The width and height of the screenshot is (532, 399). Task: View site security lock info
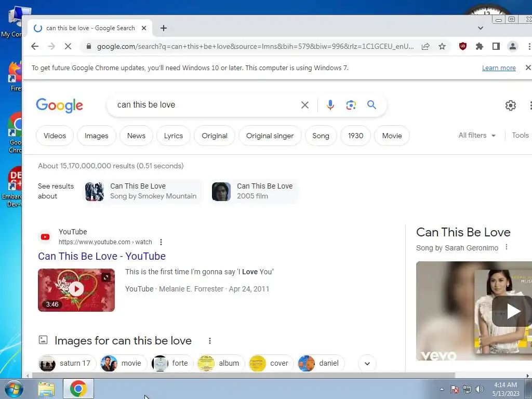click(89, 46)
